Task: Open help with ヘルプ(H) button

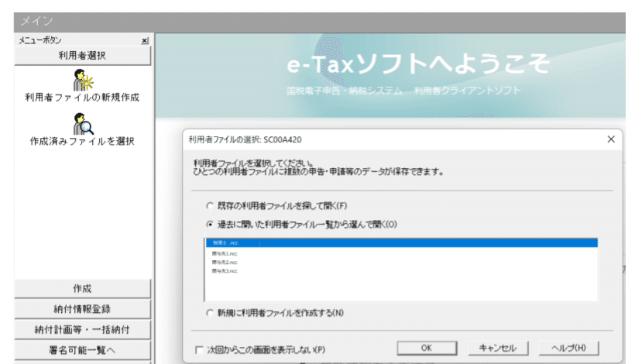Action: [x=568, y=349]
